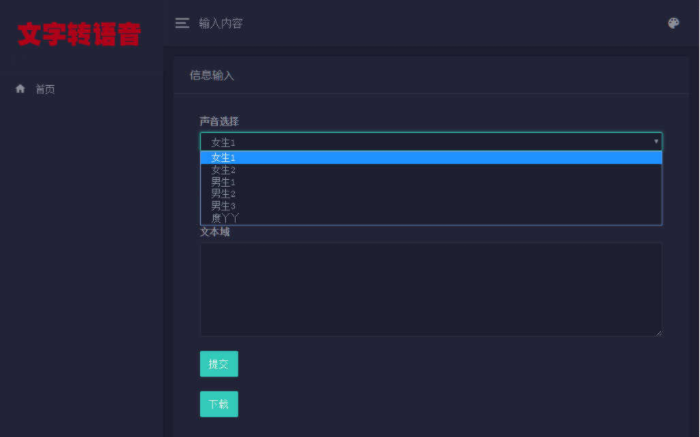Image resolution: width=700 pixels, height=437 pixels.
Task: Choose voice option 男生1
Action: point(431,182)
